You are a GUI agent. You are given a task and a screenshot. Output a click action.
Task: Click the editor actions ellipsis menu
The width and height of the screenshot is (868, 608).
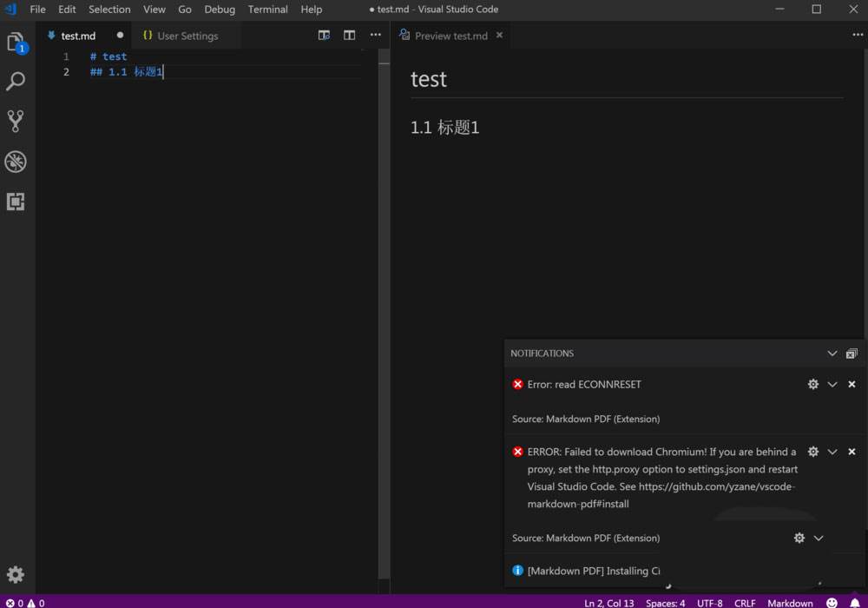pyautogui.click(x=375, y=35)
